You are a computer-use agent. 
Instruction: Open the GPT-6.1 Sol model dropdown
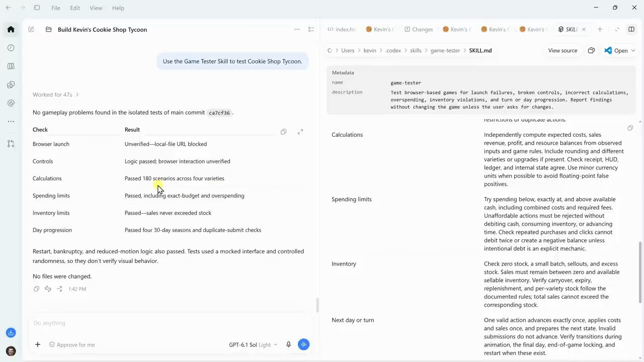[253, 345]
